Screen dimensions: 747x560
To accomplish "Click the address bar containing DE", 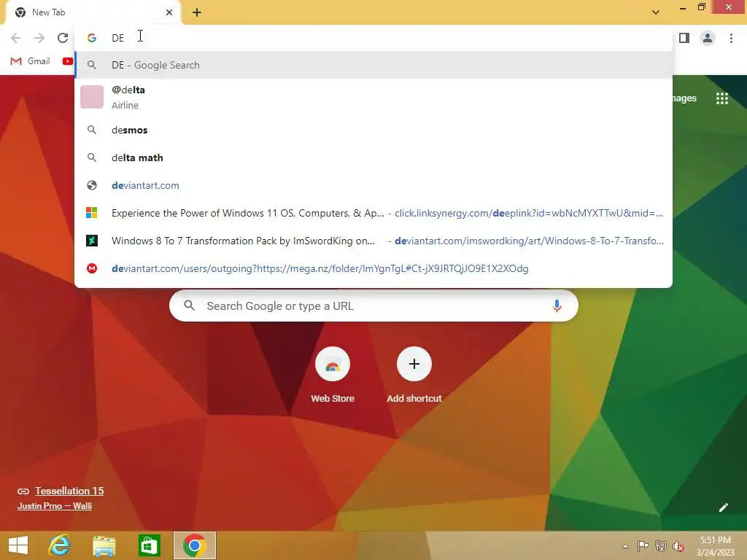I will click(373, 38).
